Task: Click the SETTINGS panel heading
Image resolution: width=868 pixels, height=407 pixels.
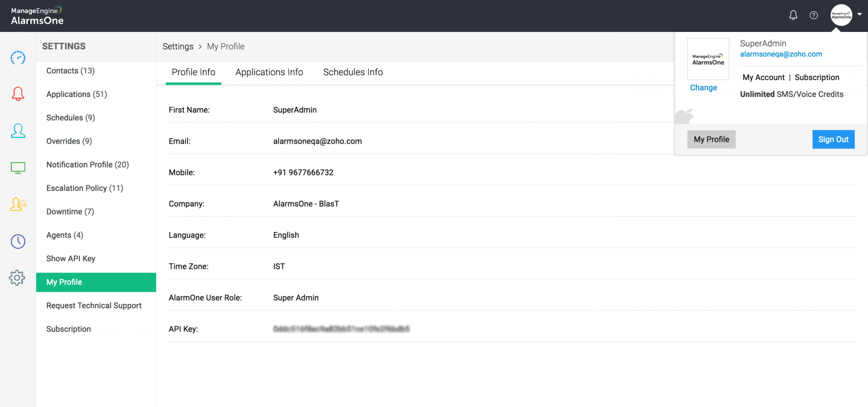Action: (x=64, y=47)
